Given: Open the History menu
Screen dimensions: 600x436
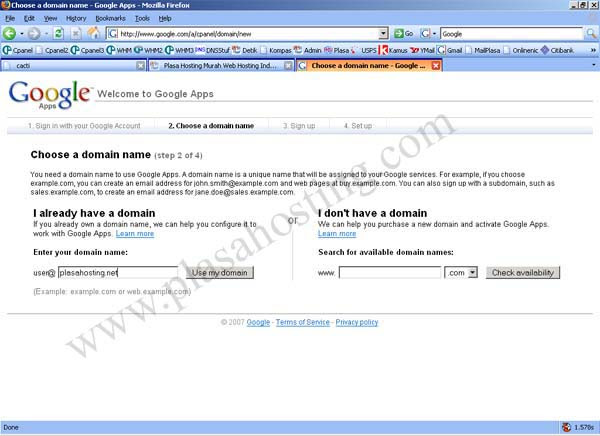Looking at the screenshot, I should pos(76,18).
